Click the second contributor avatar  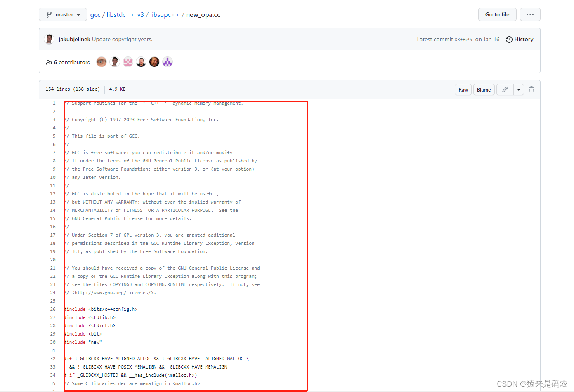pyautogui.click(x=115, y=62)
